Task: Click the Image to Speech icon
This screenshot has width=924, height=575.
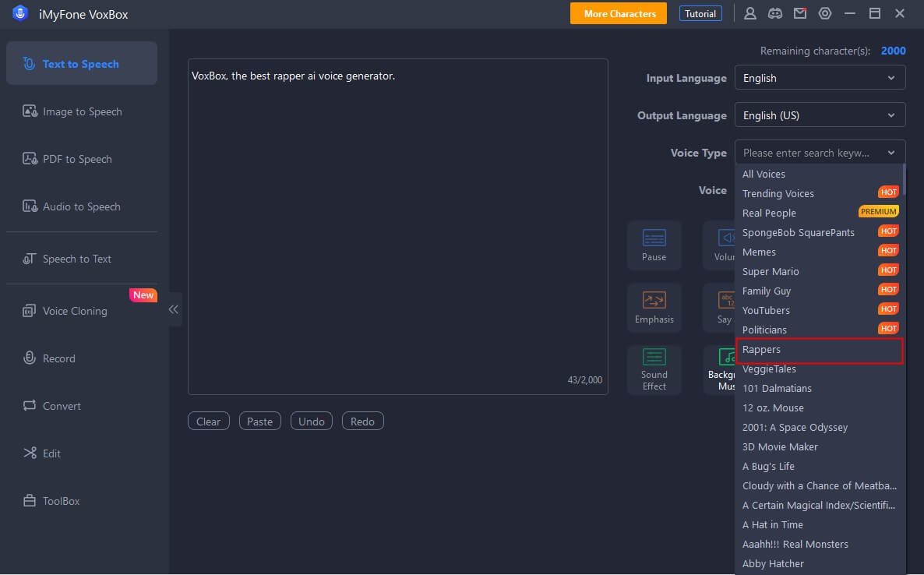Action: [x=30, y=111]
